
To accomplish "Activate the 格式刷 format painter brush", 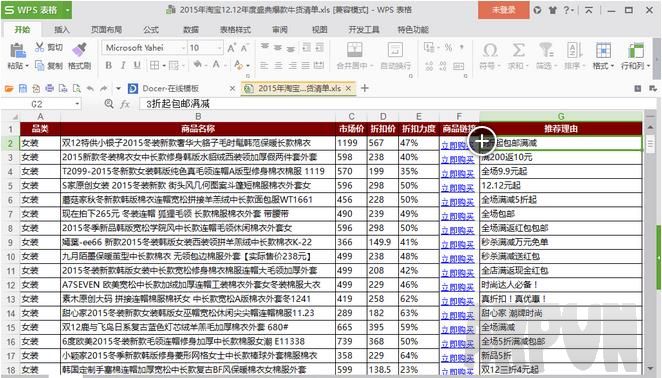I will [79, 49].
